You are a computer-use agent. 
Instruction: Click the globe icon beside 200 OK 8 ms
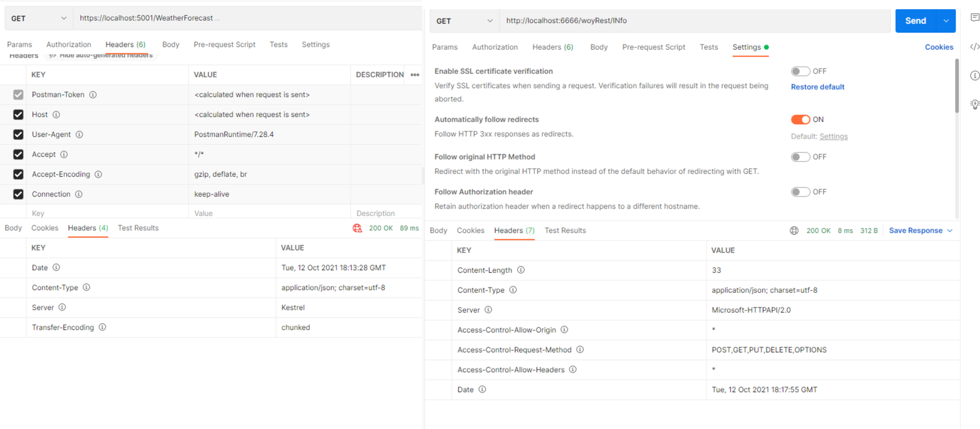(x=794, y=231)
